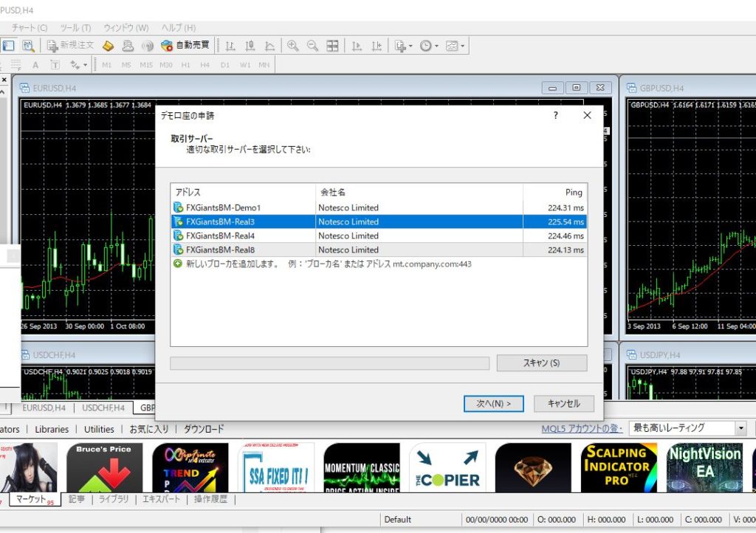Viewport: 756px width, 533px height.
Task: Click the 新規注文 new order button
Action: 70,46
